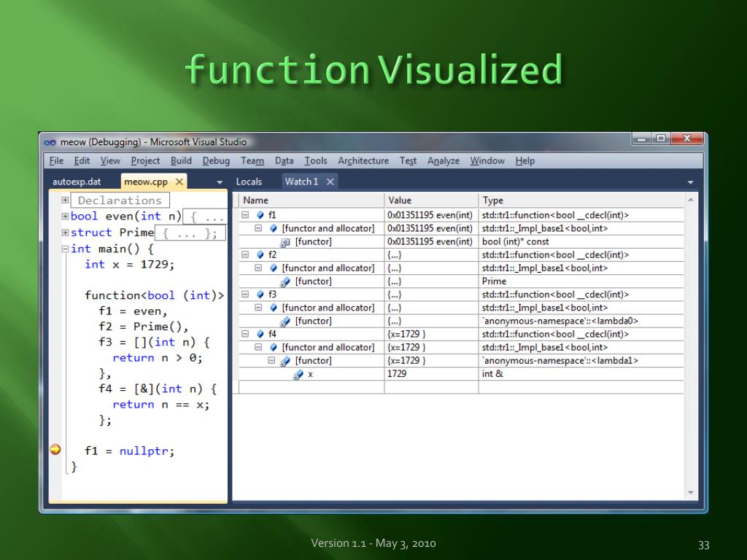
Task: Click the [functor] icon in the lambda0 row
Action: pos(285,322)
